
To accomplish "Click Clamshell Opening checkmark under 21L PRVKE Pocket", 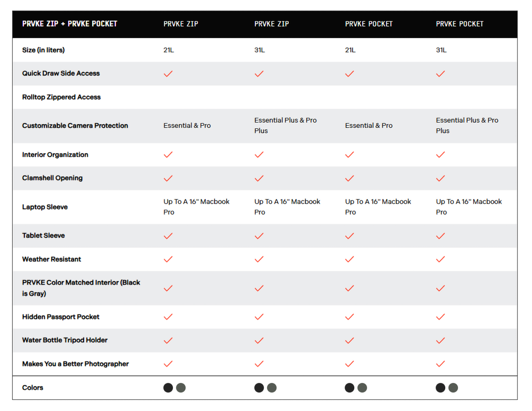I will (x=349, y=179).
